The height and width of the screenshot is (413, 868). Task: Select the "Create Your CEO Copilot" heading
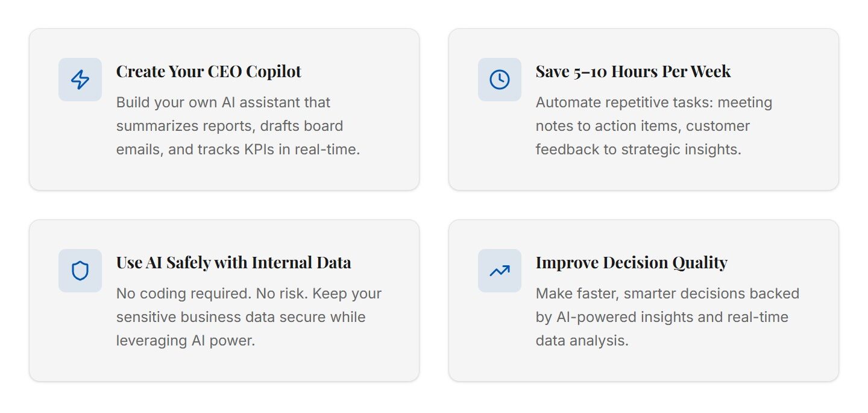pyautogui.click(x=209, y=72)
